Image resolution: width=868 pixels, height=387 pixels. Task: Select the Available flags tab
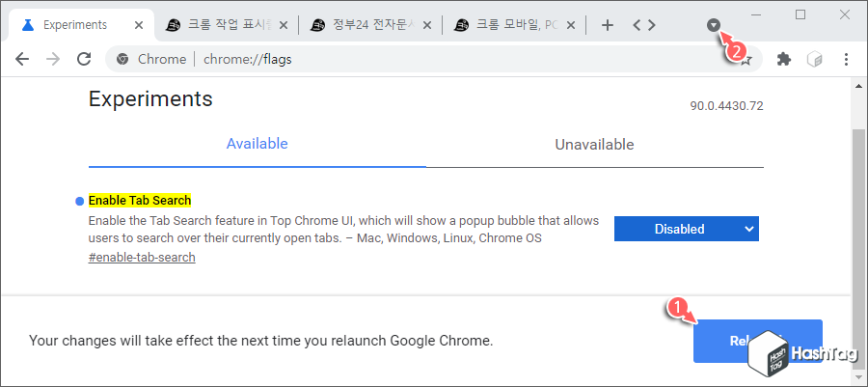(x=257, y=144)
